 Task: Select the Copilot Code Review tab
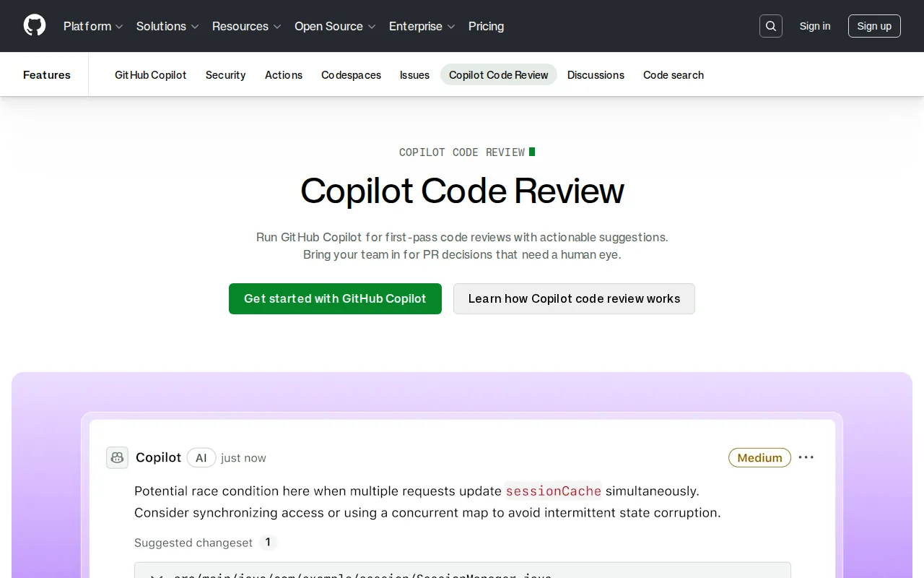[x=499, y=75]
